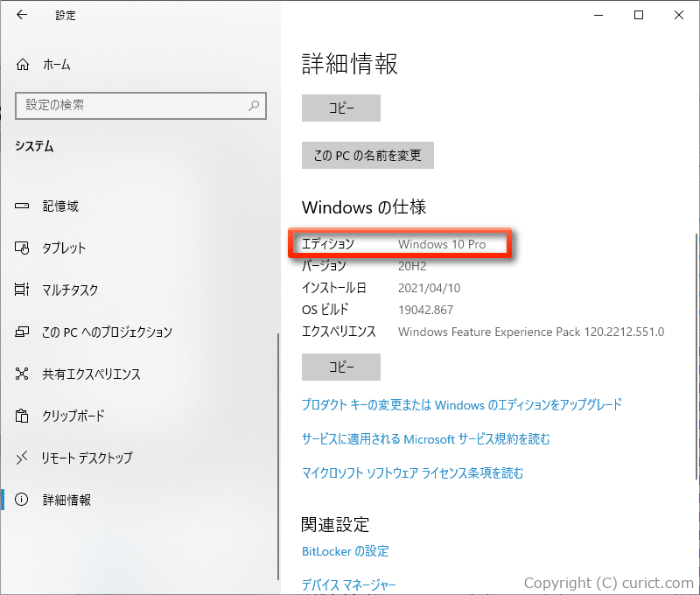Click the エディション label
This screenshot has height=595, width=700.
[x=328, y=244]
